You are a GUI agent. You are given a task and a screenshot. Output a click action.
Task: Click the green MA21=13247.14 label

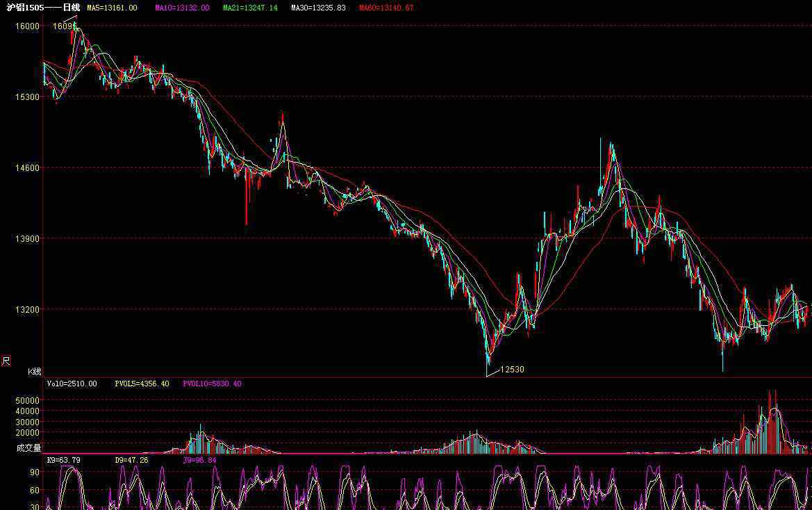coord(250,8)
